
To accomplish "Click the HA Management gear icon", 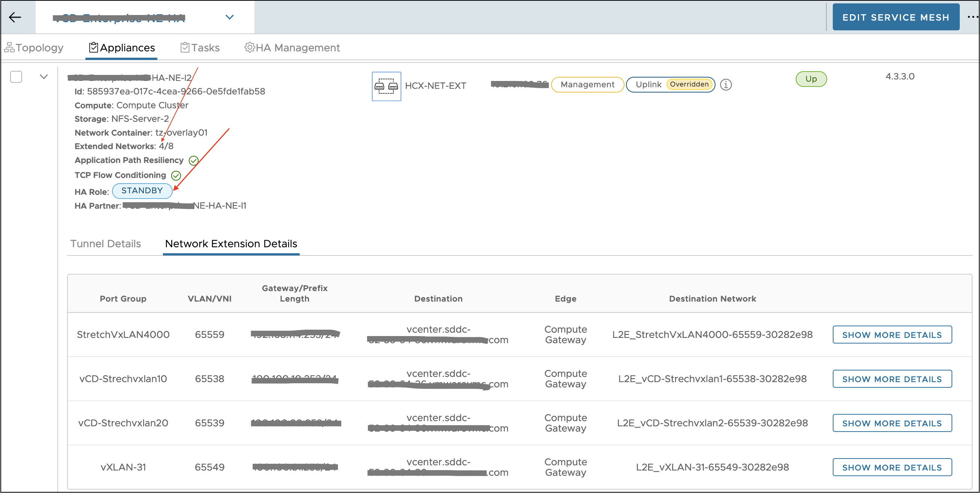I will coord(249,48).
